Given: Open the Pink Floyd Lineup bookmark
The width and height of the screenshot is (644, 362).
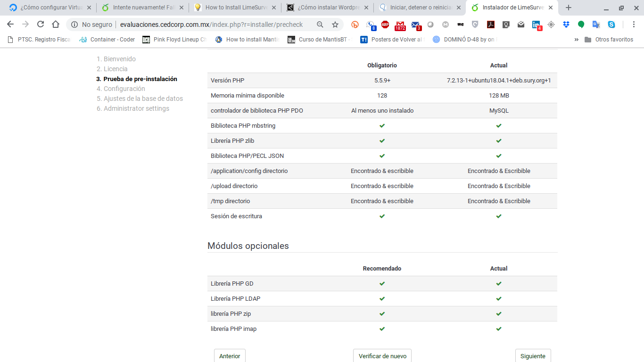Looking at the screenshot, I should pyautogui.click(x=174, y=40).
